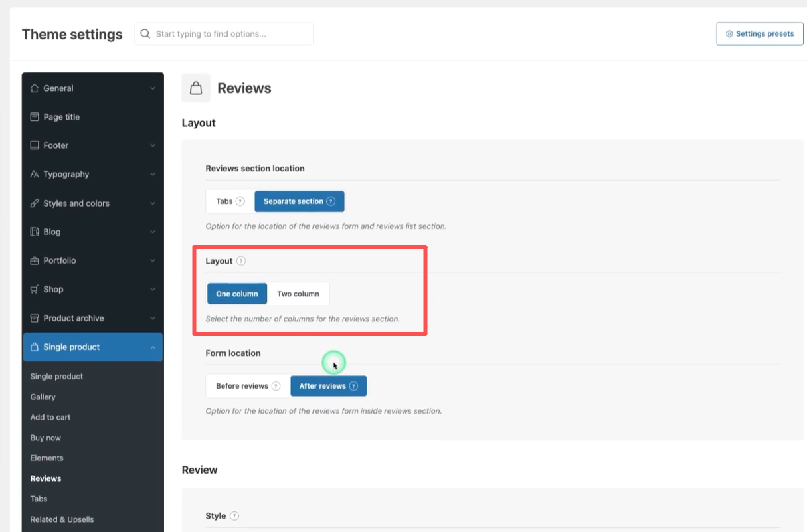Click help icon beside Style label
Viewport: 807px width, 532px height.
(234, 516)
